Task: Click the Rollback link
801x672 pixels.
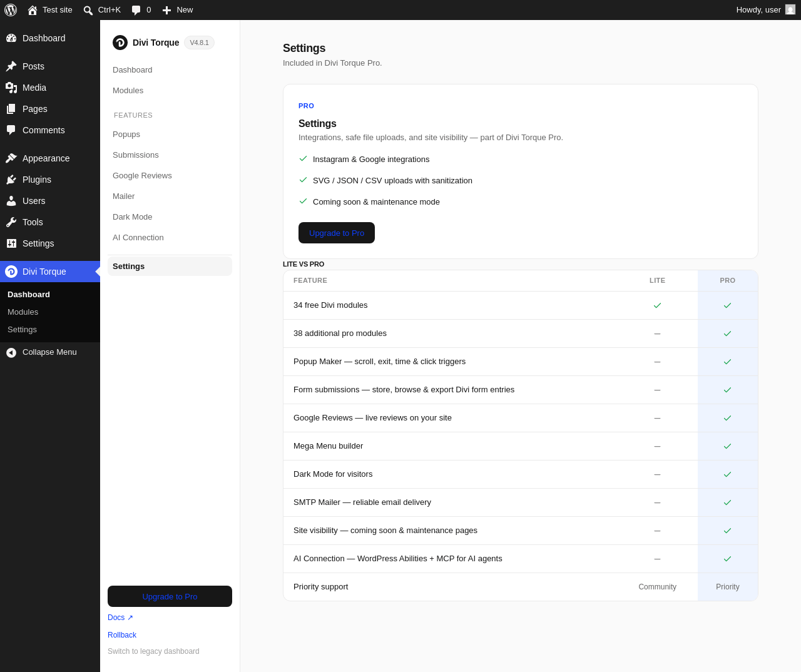Action: (122, 635)
